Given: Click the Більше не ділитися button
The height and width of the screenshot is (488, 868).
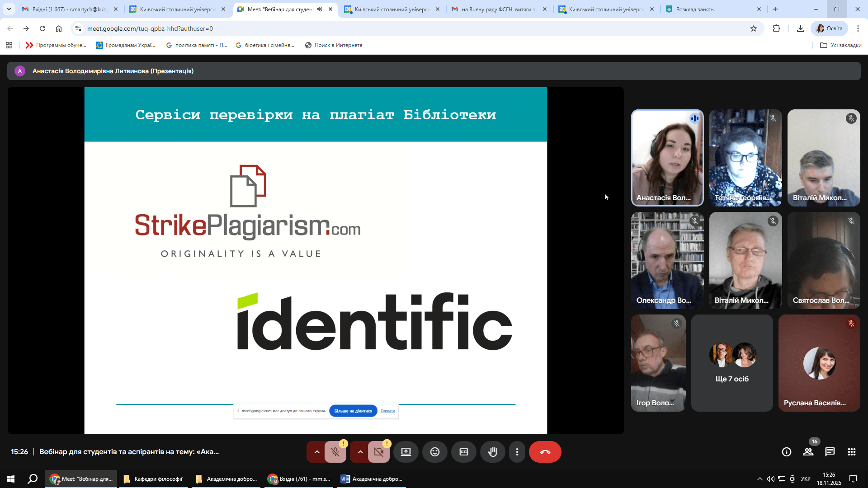Looking at the screenshot, I should [x=353, y=411].
